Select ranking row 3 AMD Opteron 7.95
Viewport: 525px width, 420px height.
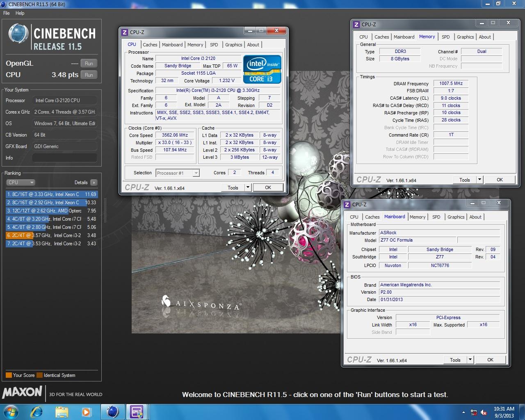tap(52, 211)
